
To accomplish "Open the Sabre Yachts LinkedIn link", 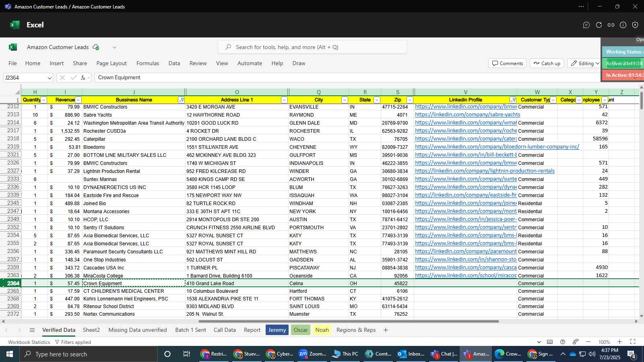I will pos(467,115).
